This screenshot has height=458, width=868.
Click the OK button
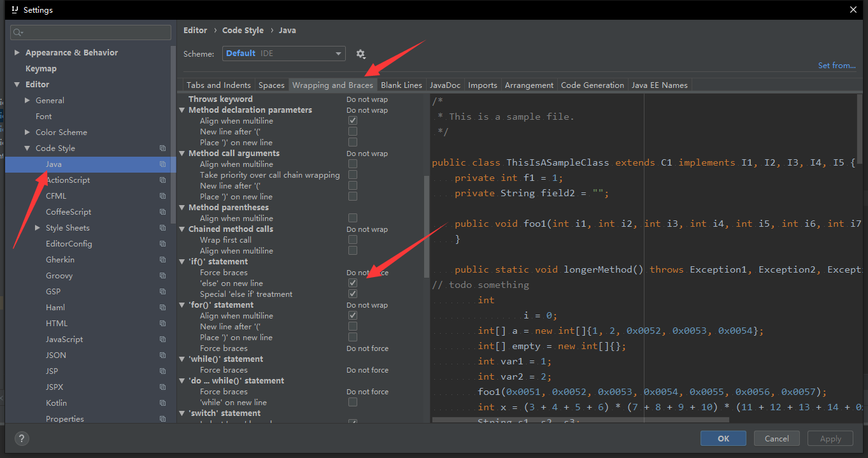[723, 438]
